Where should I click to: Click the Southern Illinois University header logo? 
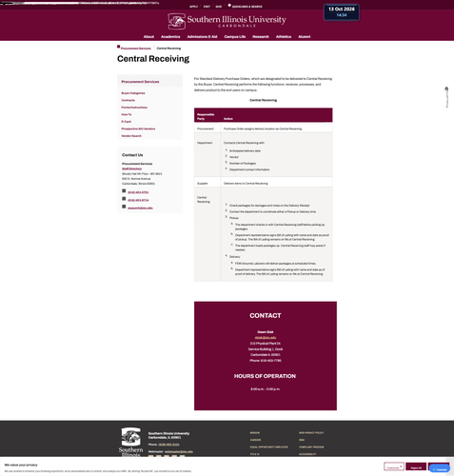227,21
